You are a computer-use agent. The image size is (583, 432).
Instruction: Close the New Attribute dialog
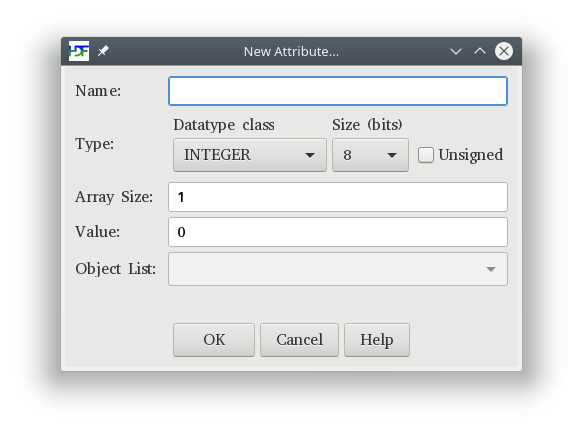coord(504,51)
